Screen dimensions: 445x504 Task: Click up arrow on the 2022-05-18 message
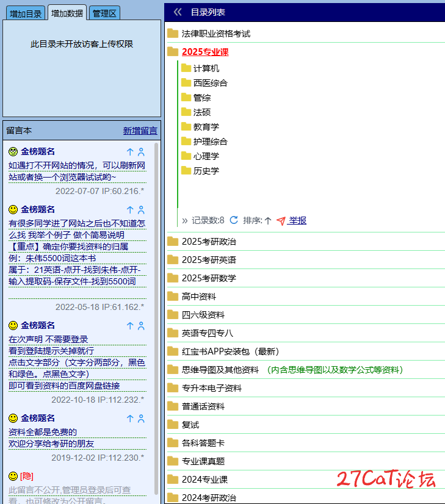(x=130, y=210)
